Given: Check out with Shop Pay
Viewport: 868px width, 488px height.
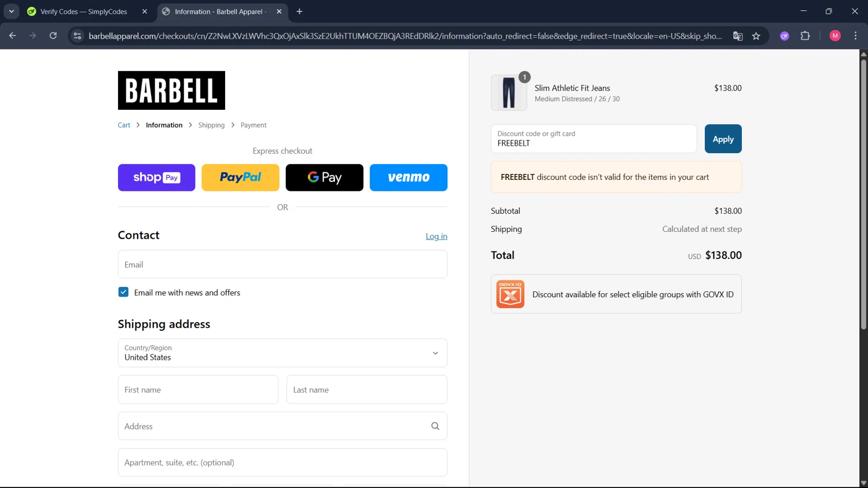Looking at the screenshot, I should (157, 178).
